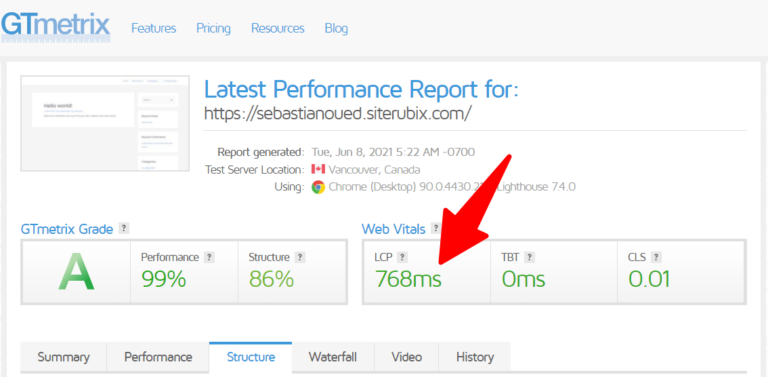The width and height of the screenshot is (768, 377).
Task: Click the CLS help icon
Action: coord(656,257)
